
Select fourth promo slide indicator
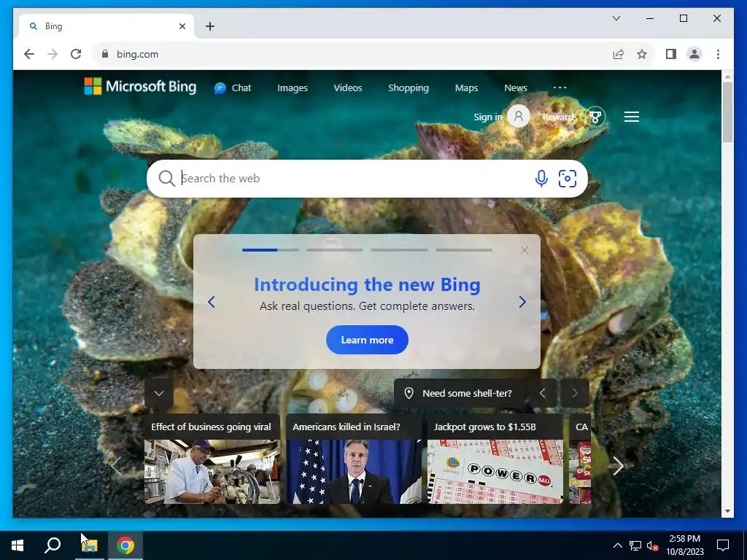463,249
